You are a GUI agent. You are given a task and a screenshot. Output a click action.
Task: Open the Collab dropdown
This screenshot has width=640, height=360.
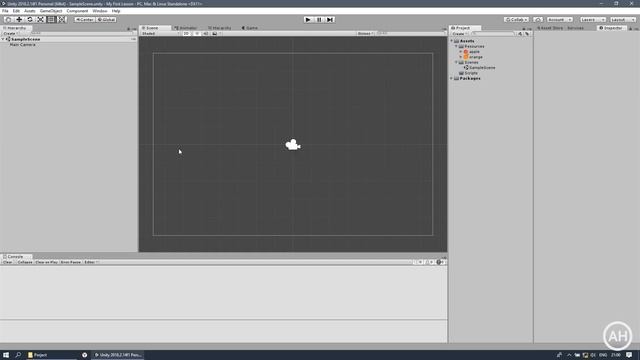pos(516,20)
